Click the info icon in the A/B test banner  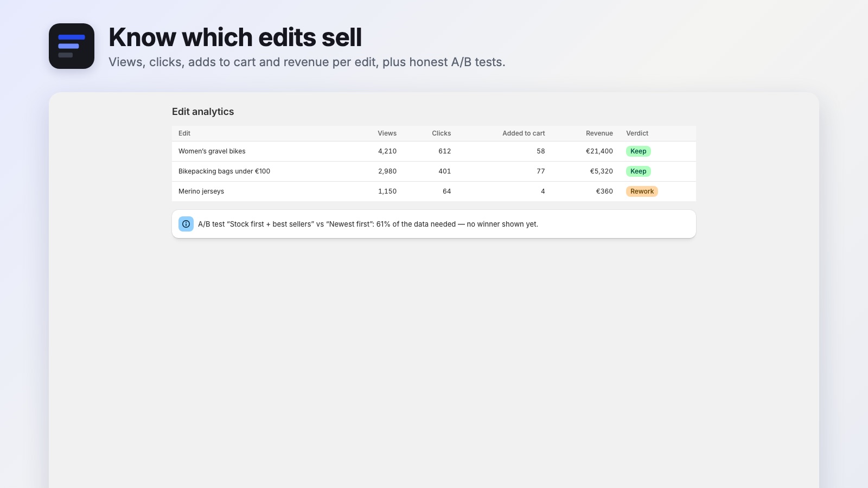(186, 224)
